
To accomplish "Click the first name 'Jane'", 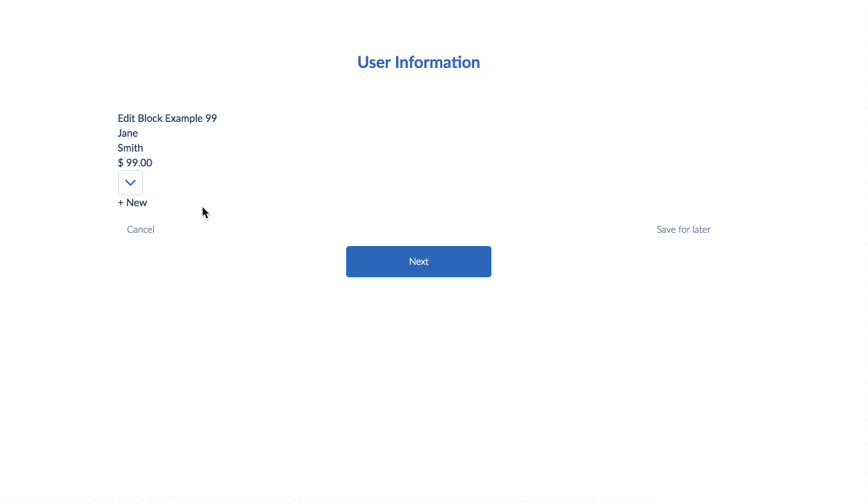I will 128,134.
